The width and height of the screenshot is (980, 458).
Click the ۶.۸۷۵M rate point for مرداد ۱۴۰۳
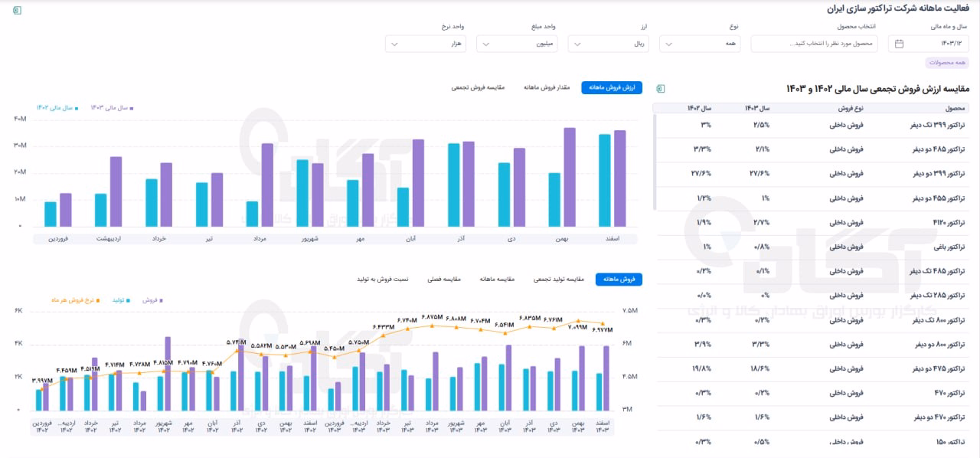click(x=432, y=326)
